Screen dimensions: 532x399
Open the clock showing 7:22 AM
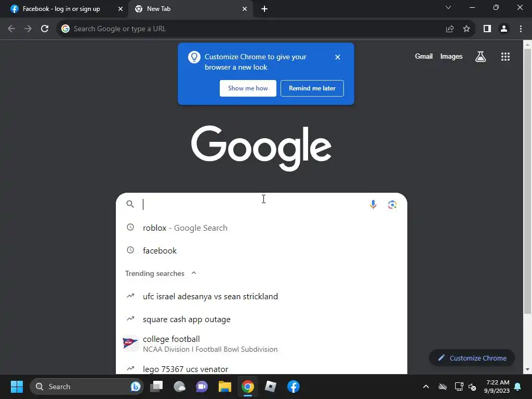497,387
